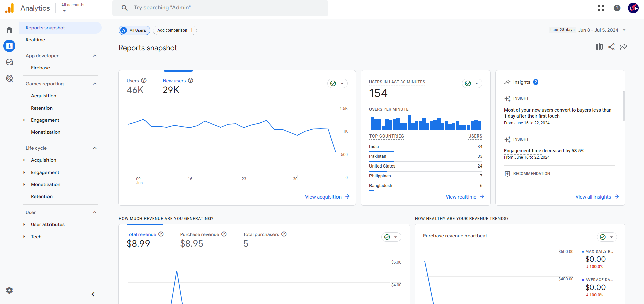Open the Help question mark icon

click(617, 8)
